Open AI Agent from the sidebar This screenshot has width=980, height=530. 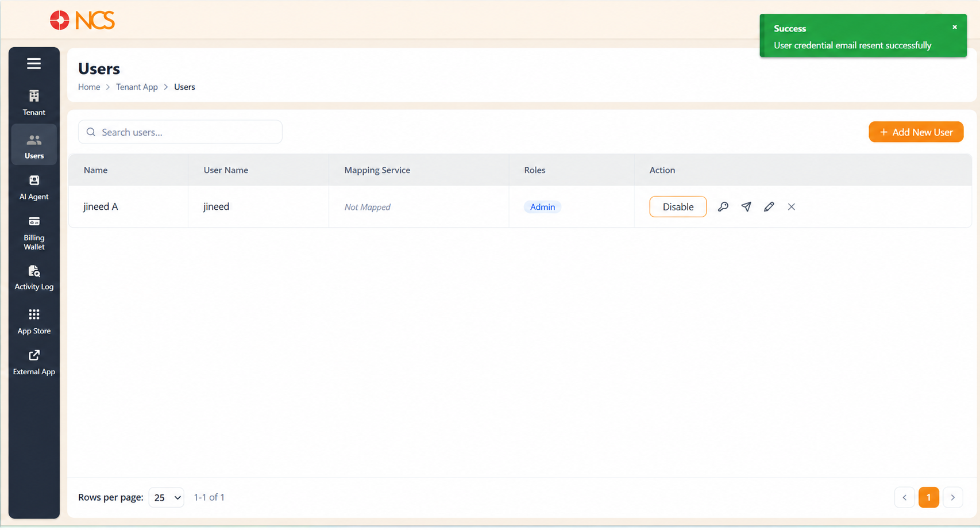point(34,187)
